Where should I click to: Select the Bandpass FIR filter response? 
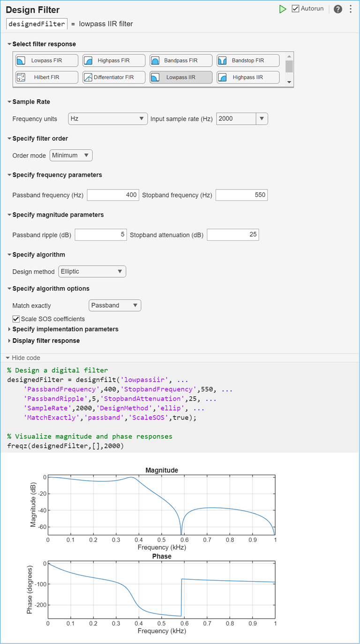pos(180,60)
